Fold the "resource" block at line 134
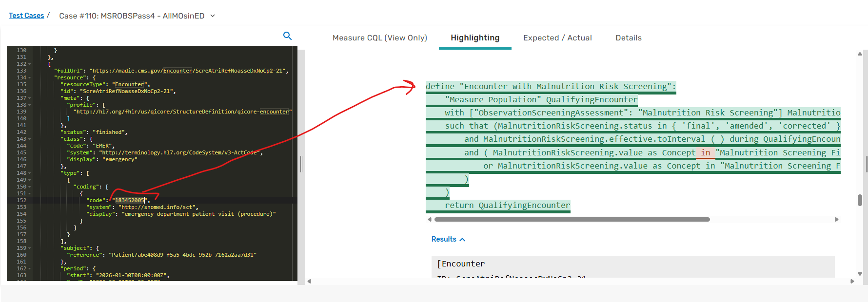The height and width of the screenshot is (302, 868). tap(30, 77)
